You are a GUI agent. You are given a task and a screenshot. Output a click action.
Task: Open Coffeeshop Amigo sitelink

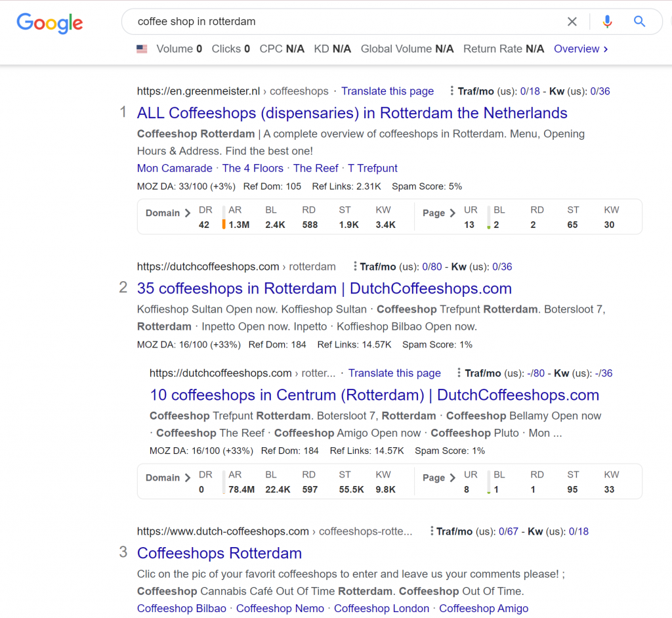[484, 608]
